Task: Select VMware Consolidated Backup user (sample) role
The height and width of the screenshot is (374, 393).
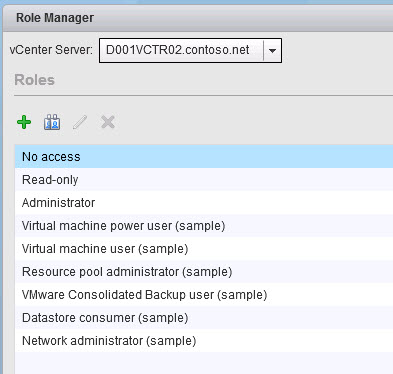Action: tap(204, 295)
